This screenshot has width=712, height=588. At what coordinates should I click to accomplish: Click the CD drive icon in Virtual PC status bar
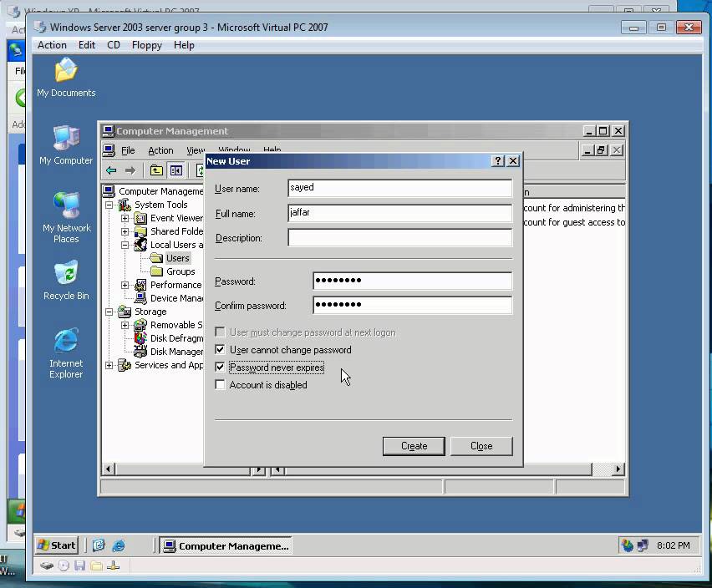64,565
